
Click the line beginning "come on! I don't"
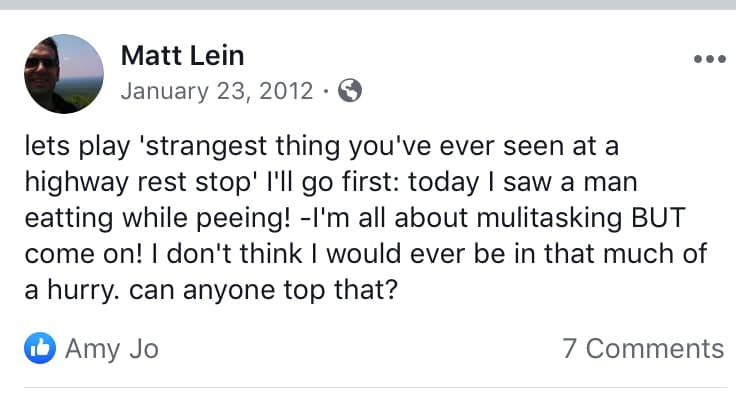pos(366,254)
